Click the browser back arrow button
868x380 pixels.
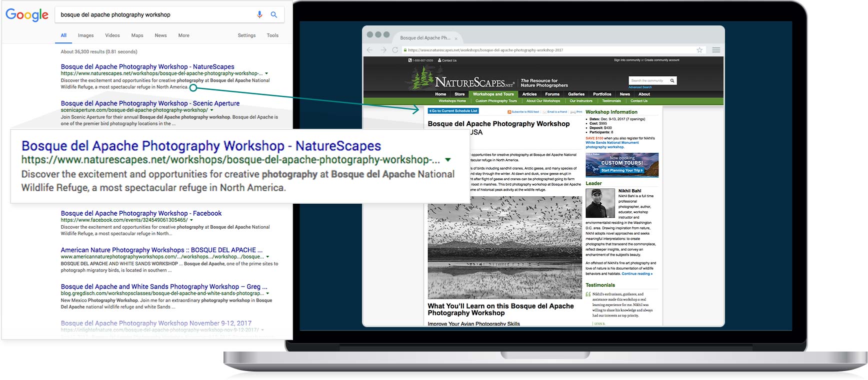369,50
